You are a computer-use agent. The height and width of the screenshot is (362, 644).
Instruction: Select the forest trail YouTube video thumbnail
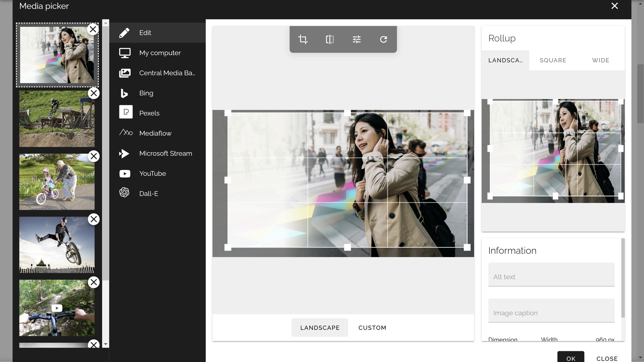point(57,308)
